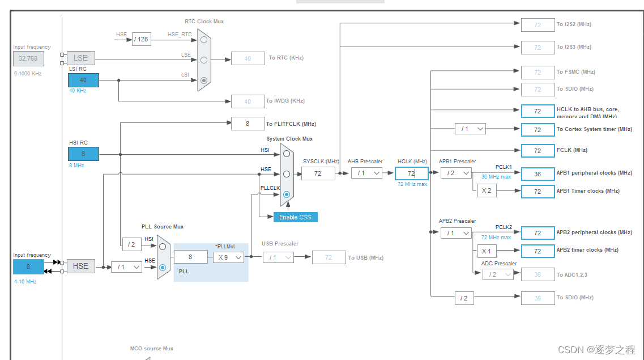Select PLLCLK in the System Clock Mux
Image resolution: width=644 pixels, height=360 pixels.
point(287,194)
